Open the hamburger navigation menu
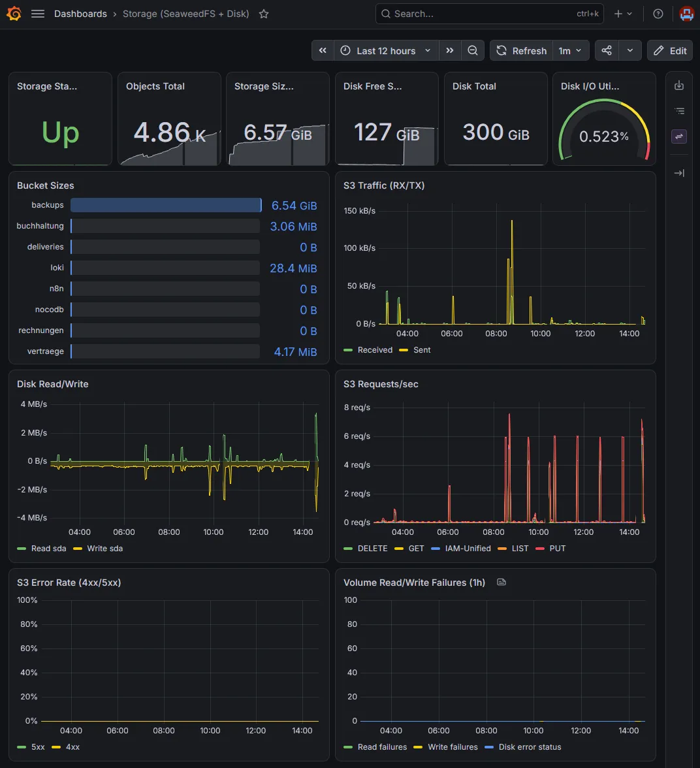 [x=38, y=14]
